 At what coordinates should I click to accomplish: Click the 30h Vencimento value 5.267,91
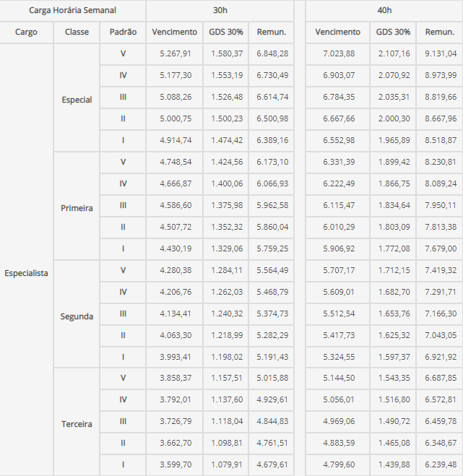(x=176, y=53)
